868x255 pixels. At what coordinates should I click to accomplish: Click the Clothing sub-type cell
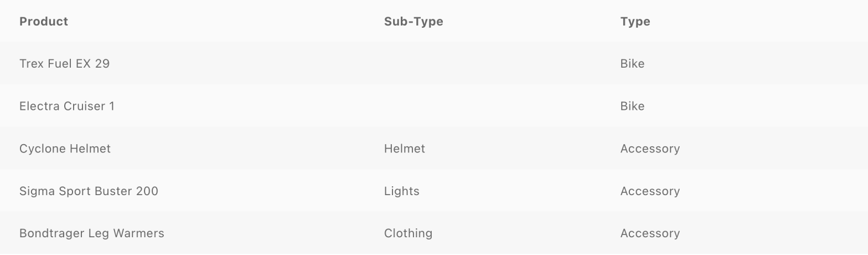pyautogui.click(x=408, y=233)
